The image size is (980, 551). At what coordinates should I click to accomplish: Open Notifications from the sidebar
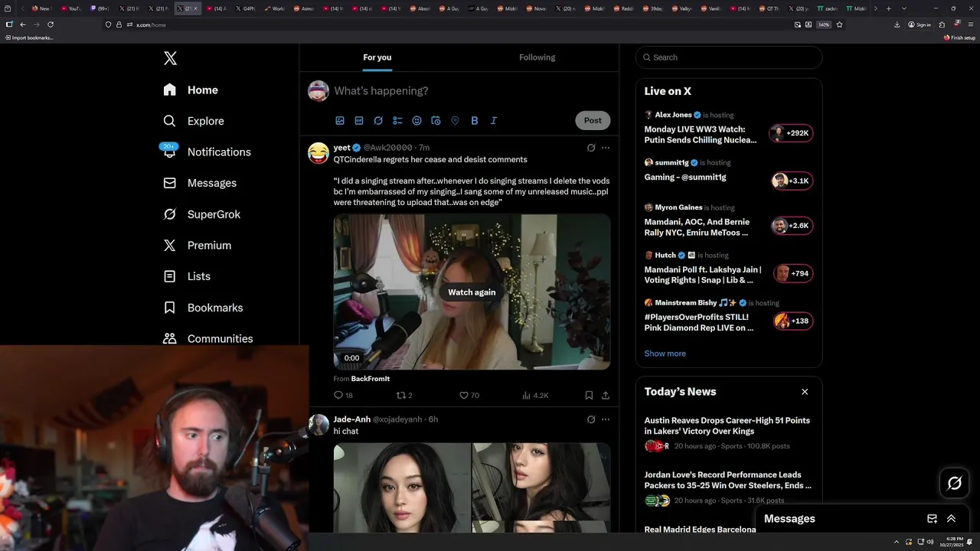(207, 152)
